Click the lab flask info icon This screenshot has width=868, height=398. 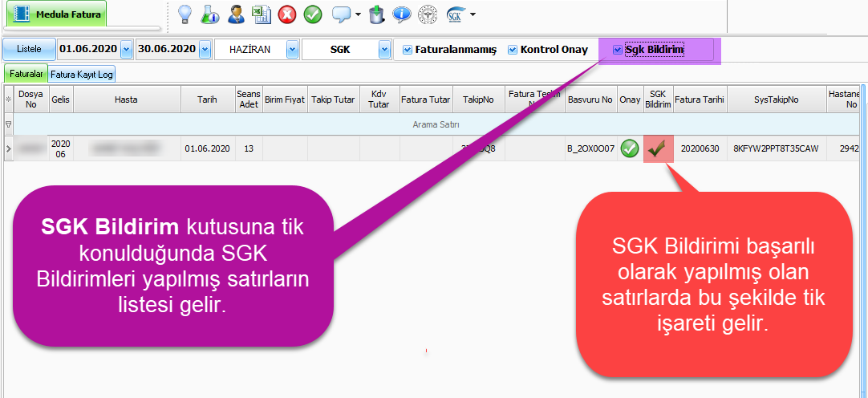[210, 14]
